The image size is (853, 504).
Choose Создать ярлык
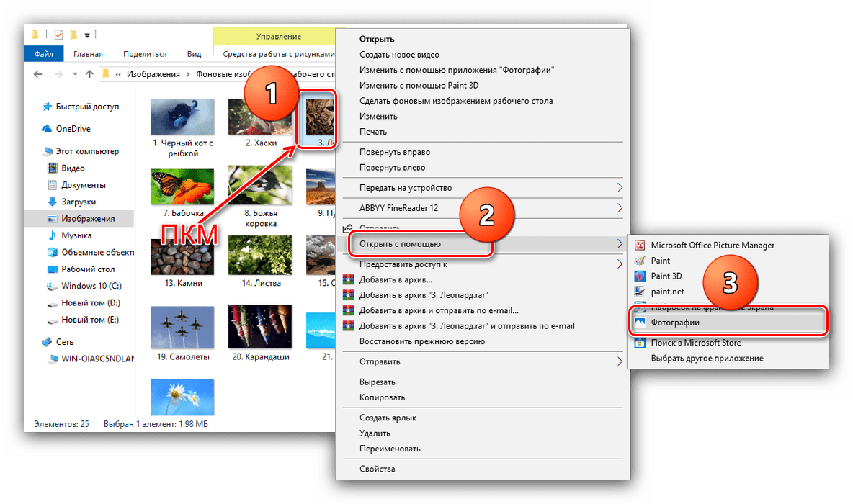coord(388,418)
